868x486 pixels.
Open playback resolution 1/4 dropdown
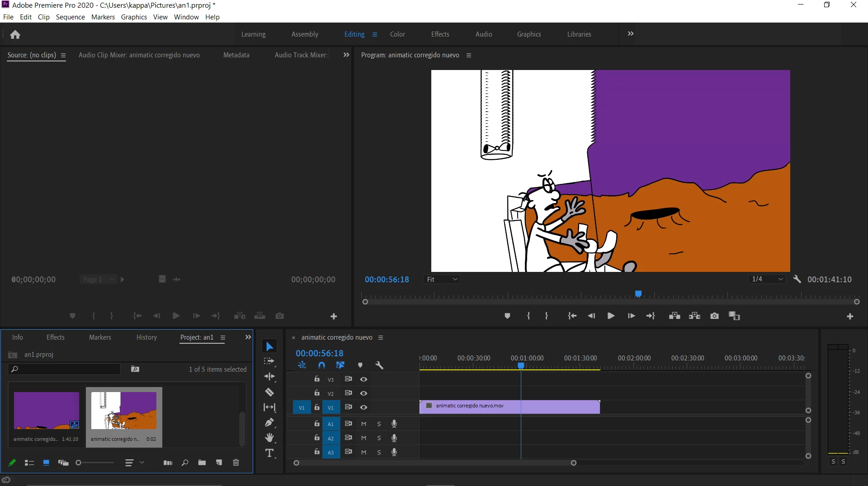tap(767, 279)
